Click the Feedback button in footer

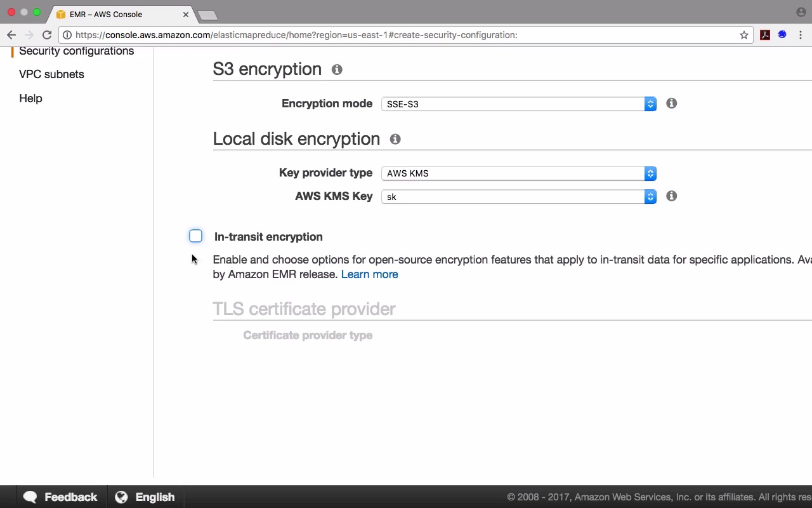pos(60,497)
